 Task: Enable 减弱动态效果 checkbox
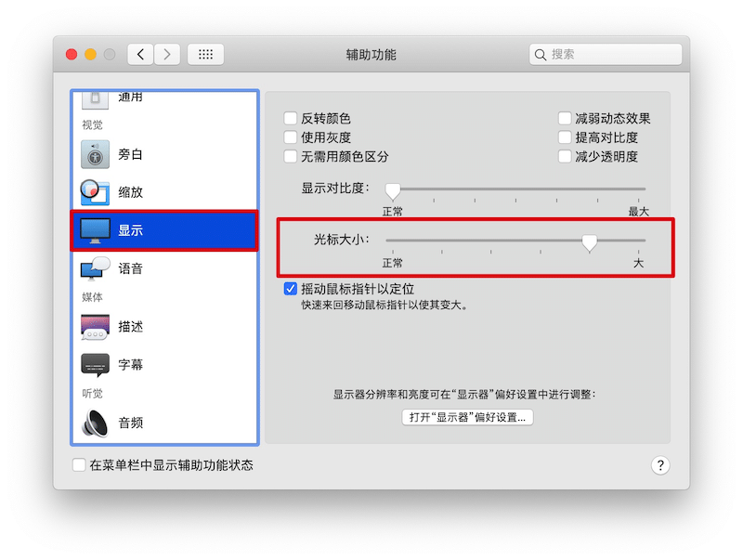click(565, 118)
